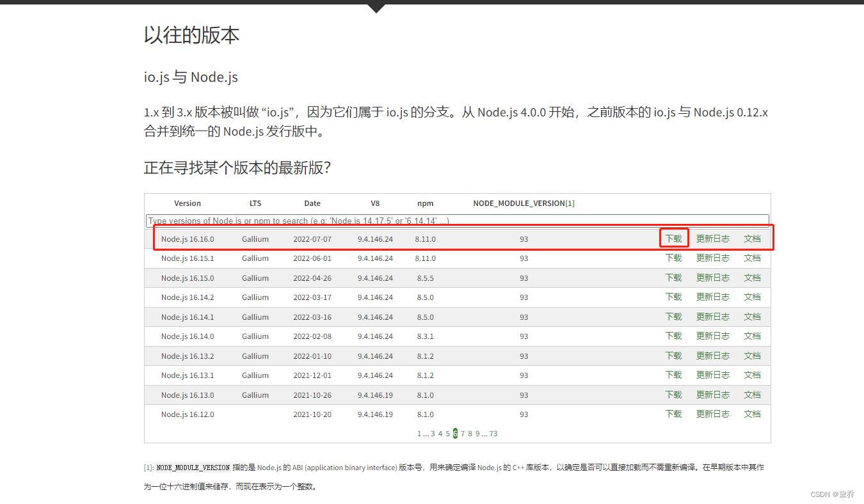Go to pagination page 5
This screenshot has height=504, width=864.
[448, 434]
